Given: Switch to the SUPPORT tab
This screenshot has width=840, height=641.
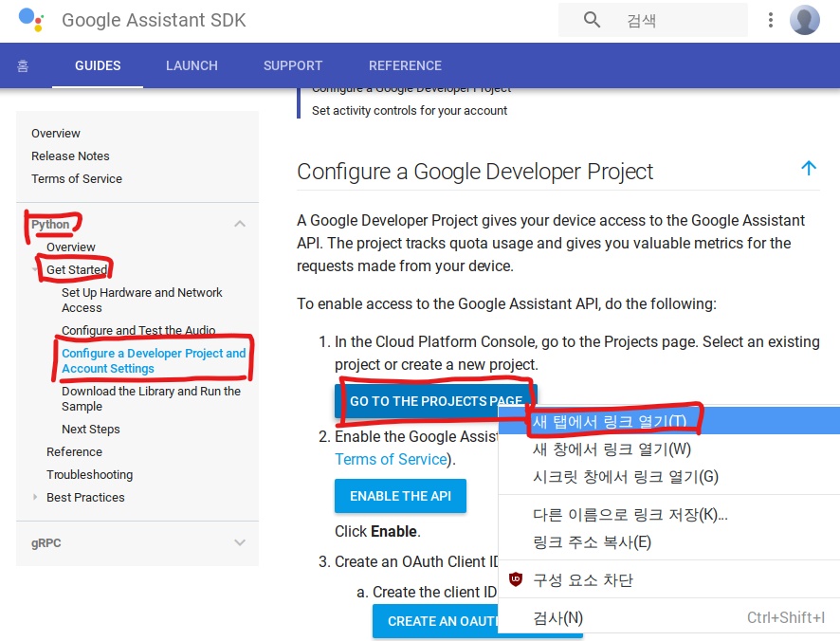Looking at the screenshot, I should [x=293, y=65].
